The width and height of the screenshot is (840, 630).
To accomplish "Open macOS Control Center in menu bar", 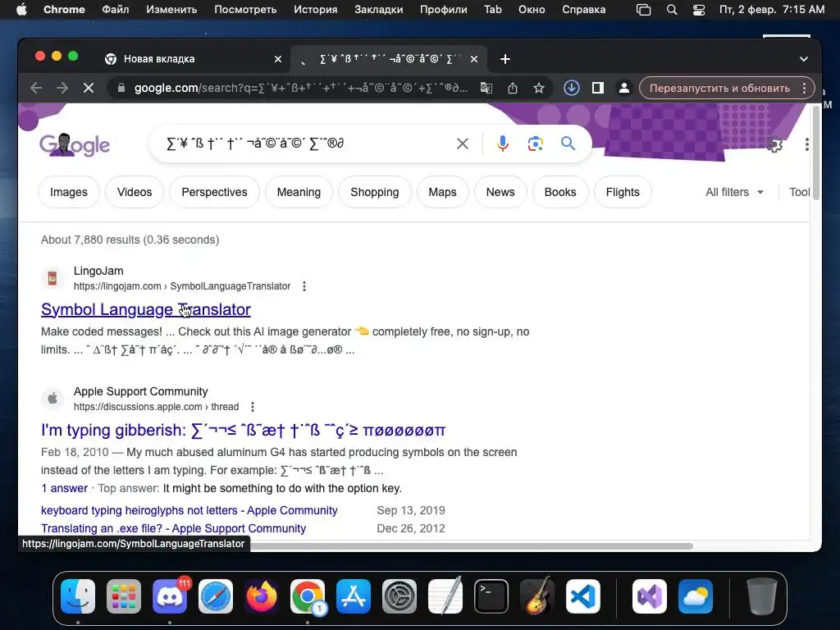I will point(699,10).
